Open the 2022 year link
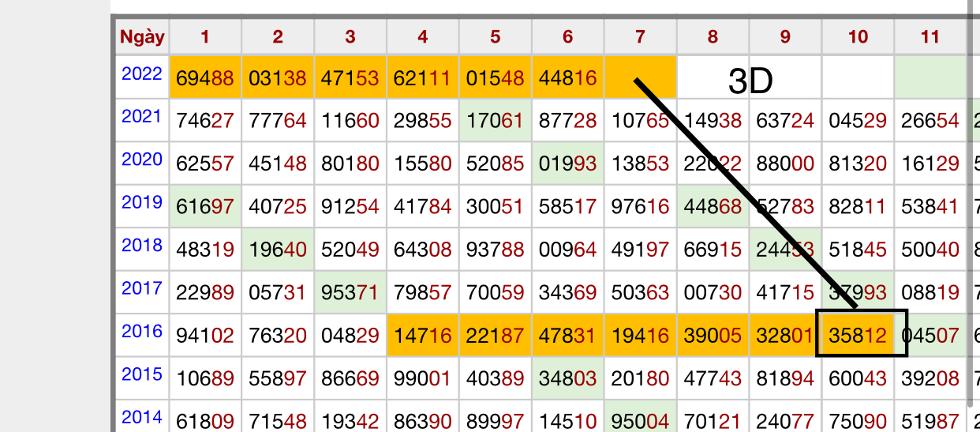 pyautogui.click(x=142, y=74)
